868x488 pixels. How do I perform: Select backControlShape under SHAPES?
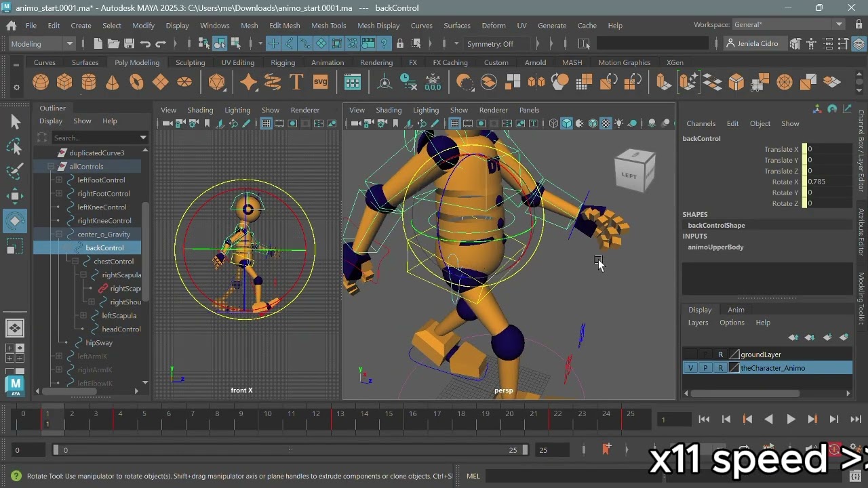point(716,226)
